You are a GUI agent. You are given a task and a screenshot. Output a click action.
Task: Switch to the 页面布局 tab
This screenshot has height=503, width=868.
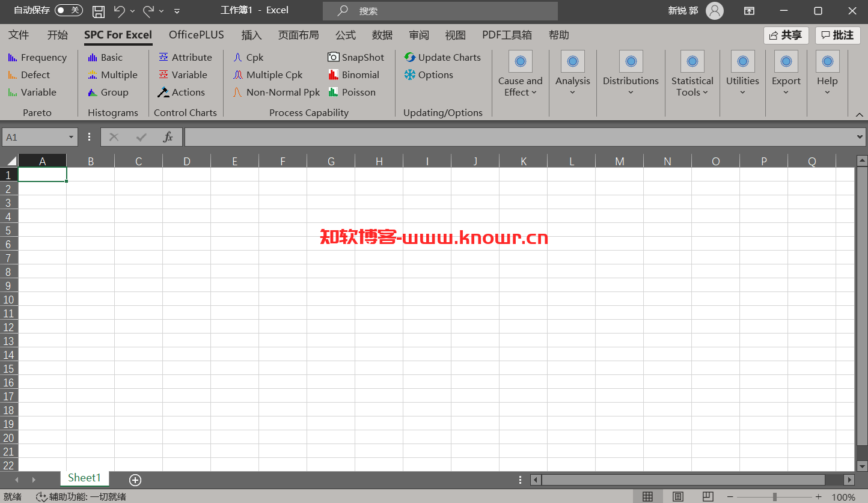click(x=298, y=35)
